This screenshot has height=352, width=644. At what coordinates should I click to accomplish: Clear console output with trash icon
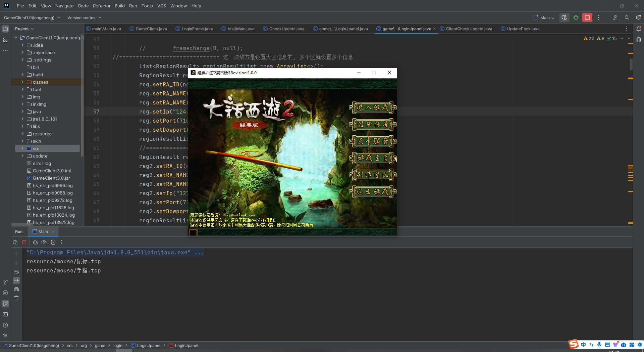pyautogui.click(x=16, y=298)
